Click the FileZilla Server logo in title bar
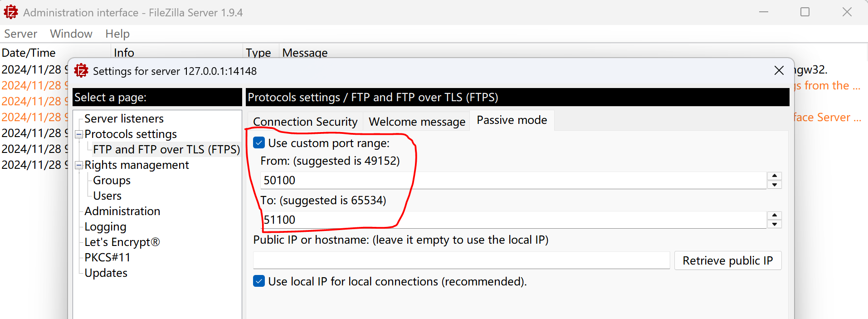This screenshot has height=319, width=868. tap(11, 12)
